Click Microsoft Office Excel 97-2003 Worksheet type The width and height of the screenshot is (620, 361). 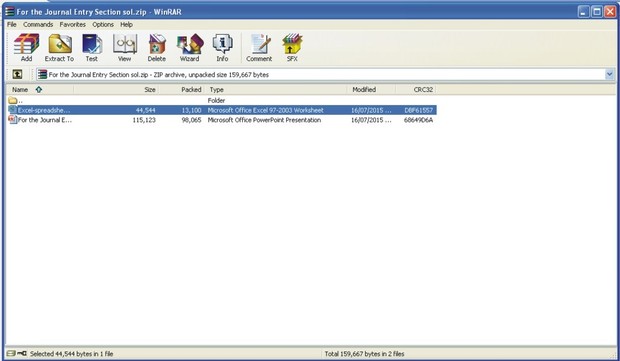(265, 110)
